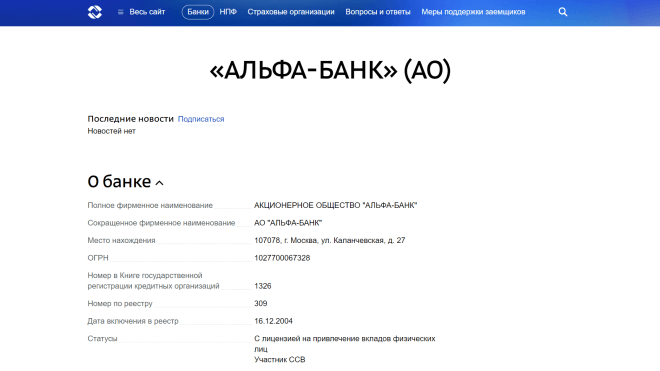Screen dimensions: 660x371
Task: Click the ОГРН value 1027700067328
Action: point(282,258)
